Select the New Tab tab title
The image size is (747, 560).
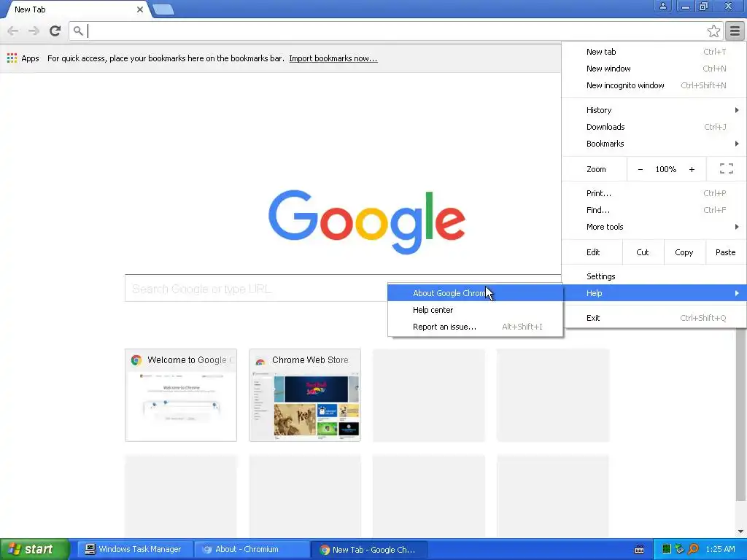pos(30,9)
